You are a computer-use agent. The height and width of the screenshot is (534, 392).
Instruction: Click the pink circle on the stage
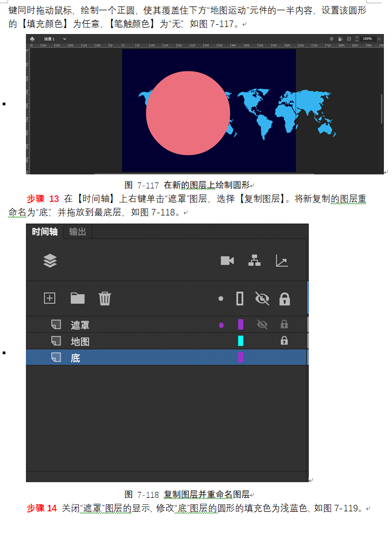(x=188, y=113)
